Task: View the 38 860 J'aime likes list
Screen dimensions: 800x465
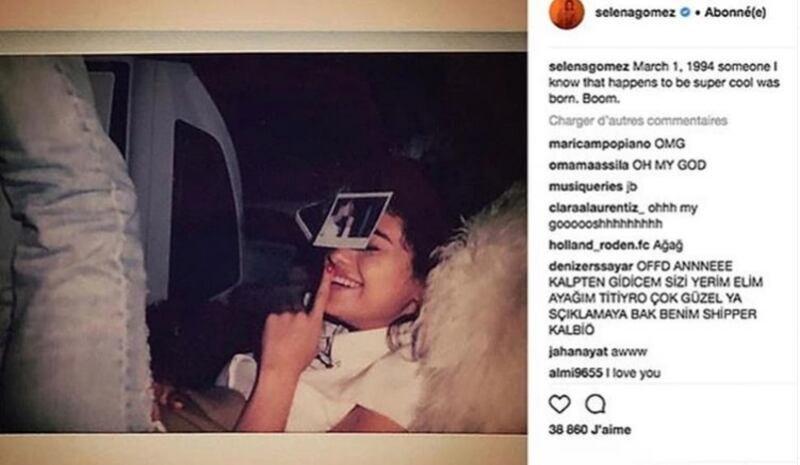Action: click(590, 430)
